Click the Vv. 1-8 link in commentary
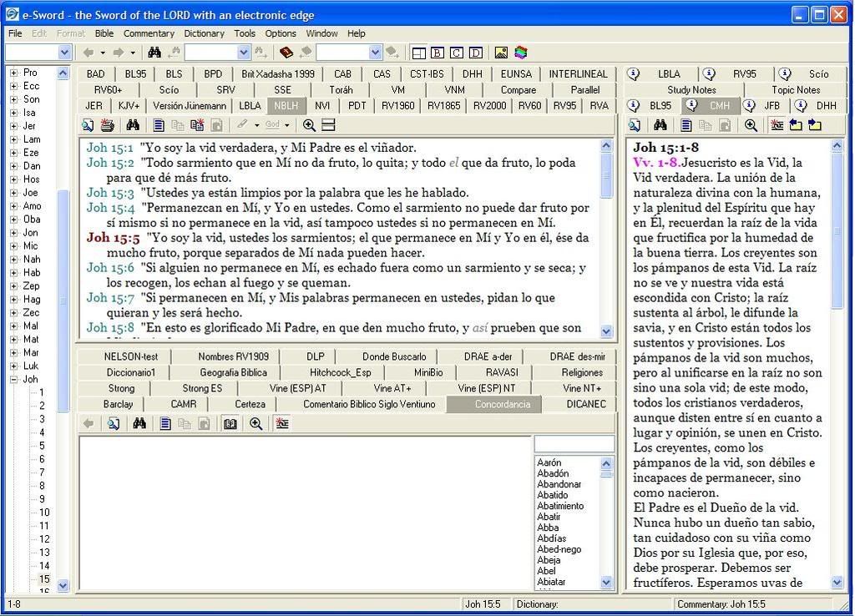Viewport: 855px width, 616px height. (656, 163)
